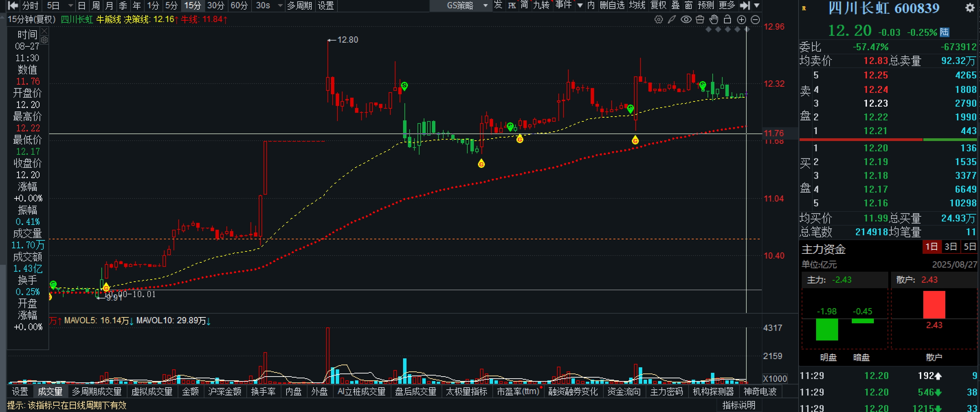This screenshot has width=980, height=412.
Task: Toggle 窗 window mode
Action: (689, 6)
